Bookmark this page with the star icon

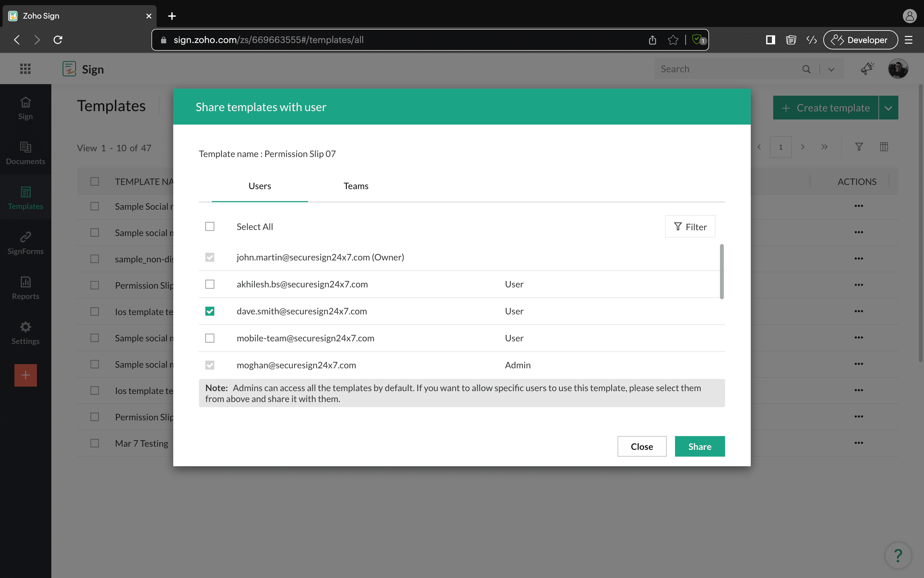click(x=673, y=40)
